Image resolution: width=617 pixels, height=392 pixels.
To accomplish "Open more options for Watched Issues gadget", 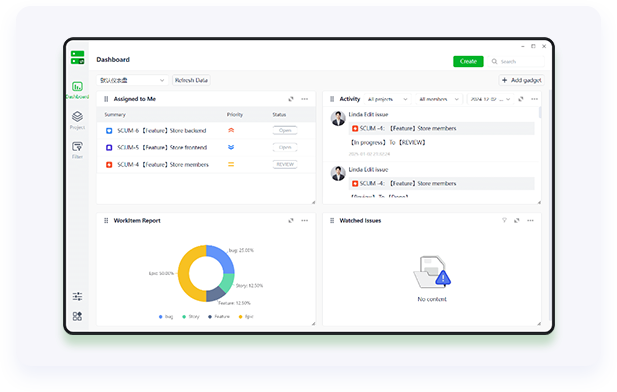I will (x=530, y=220).
